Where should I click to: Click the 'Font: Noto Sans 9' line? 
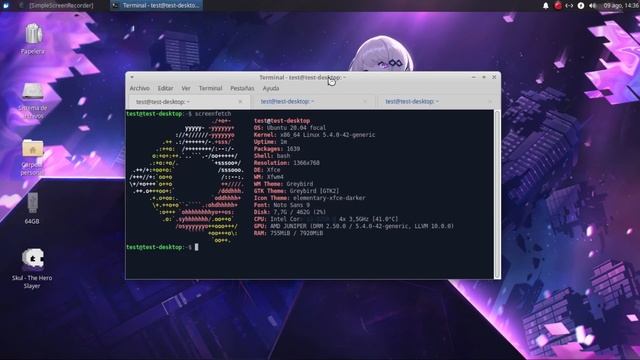point(282,205)
